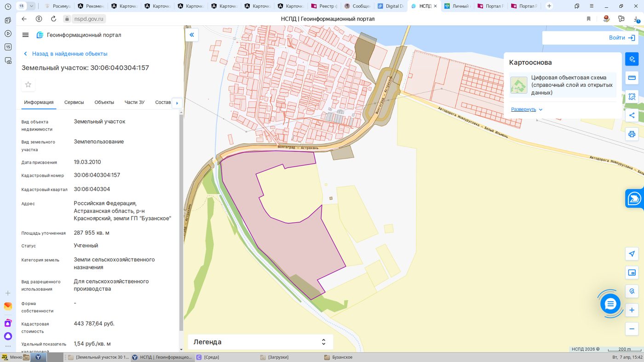Open the map layers tool
This screenshot has height=362, width=644.
pos(632,59)
